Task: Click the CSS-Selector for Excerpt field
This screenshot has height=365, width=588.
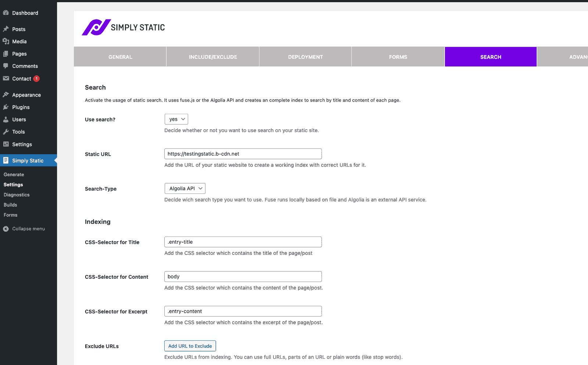Action: (x=243, y=311)
